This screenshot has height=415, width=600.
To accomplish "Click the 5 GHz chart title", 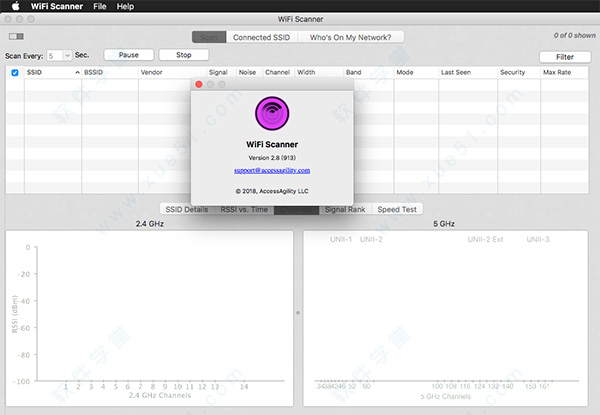I will pyautogui.click(x=444, y=224).
